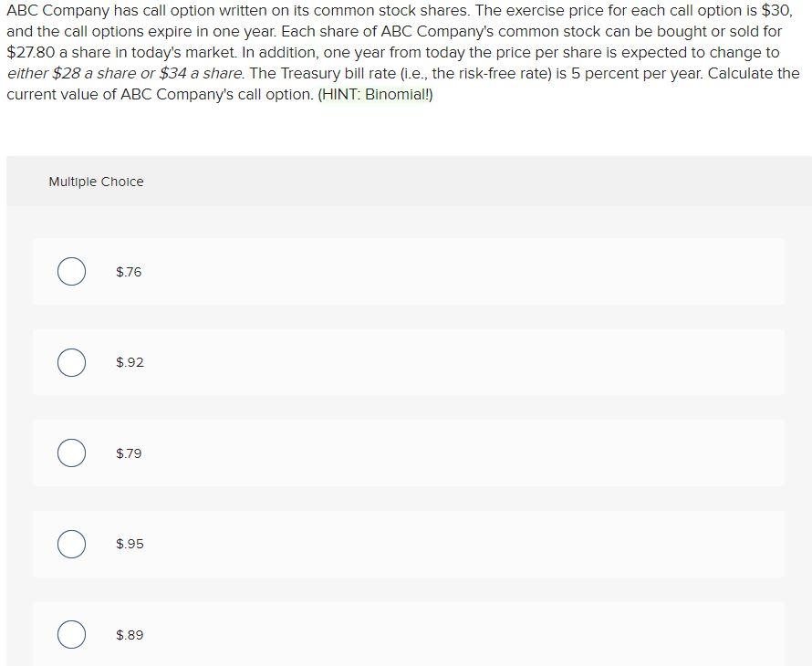Click the $.89 answer text label

[x=130, y=634]
